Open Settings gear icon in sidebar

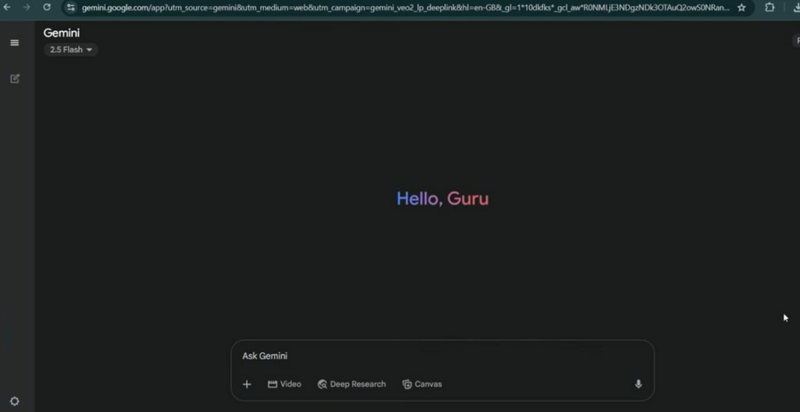pyautogui.click(x=15, y=401)
